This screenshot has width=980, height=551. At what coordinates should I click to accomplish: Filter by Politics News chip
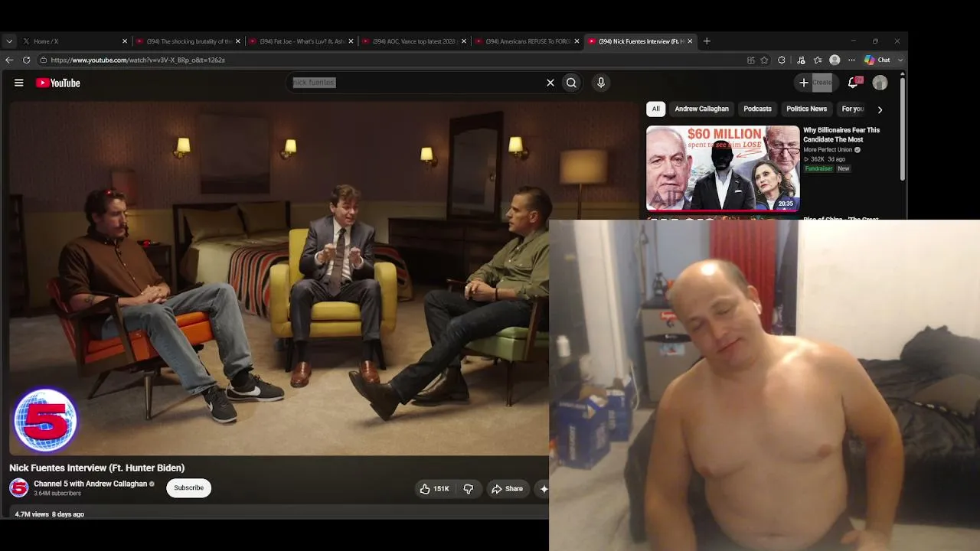[806, 109]
